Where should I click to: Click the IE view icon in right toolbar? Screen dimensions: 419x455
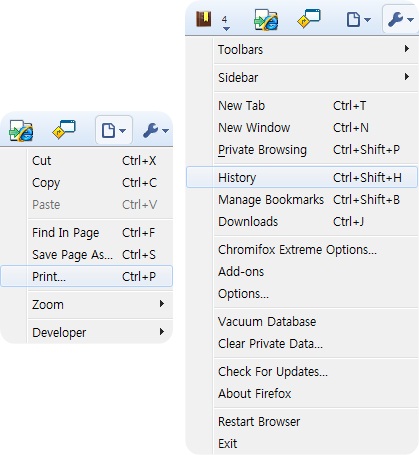266,20
